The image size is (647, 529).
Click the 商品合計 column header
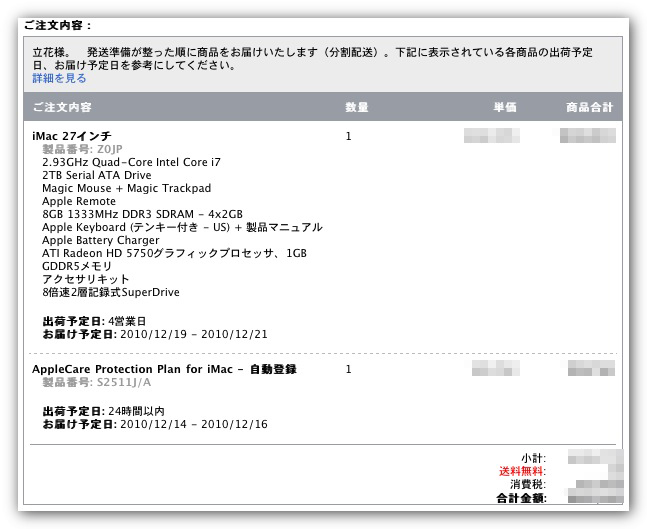pyautogui.click(x=588, y=107)
